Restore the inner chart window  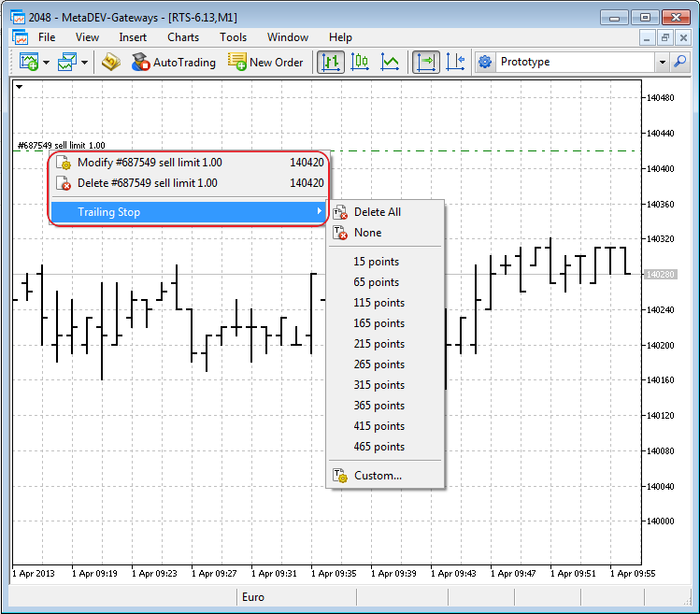pyautogui.click(x=665, y=38)
